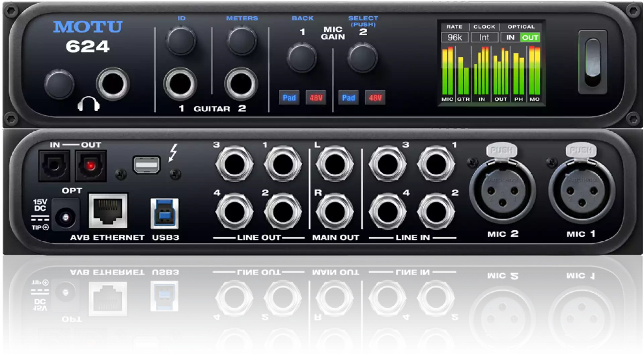The height and width of the screenshot is (361, 644).
Task: Click the Thunderbolt port
Action: pyautogui.click(x=147, y=165)
